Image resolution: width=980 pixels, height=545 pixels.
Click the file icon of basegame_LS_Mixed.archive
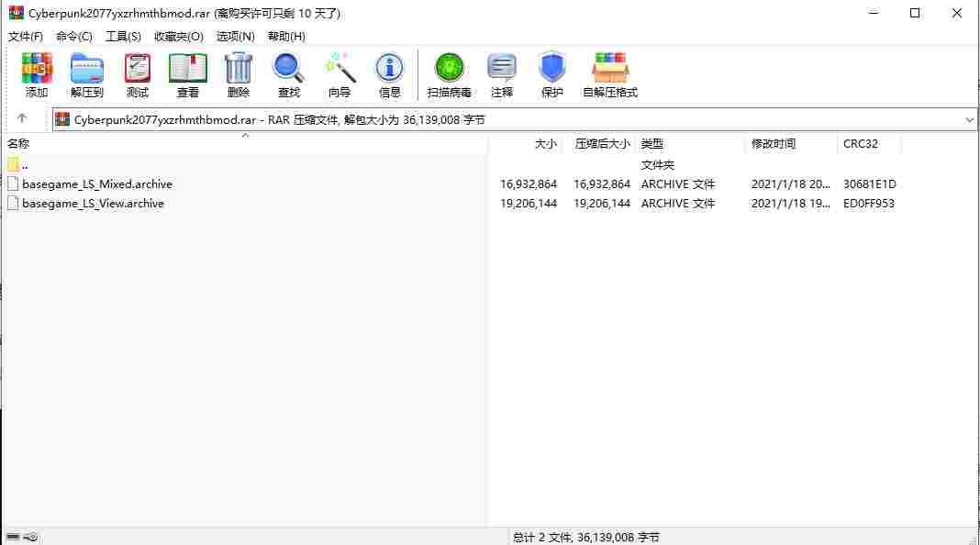pos(13,184)
